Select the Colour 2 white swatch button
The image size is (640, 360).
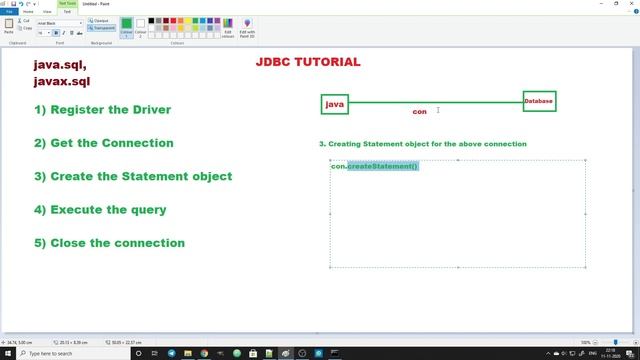click(x=140, y=27)
